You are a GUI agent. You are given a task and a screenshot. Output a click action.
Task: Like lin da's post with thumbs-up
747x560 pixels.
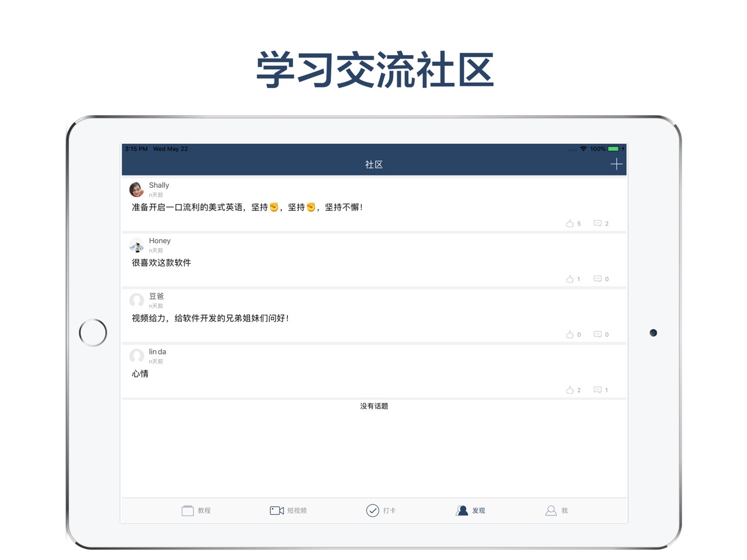pos(570,390)
